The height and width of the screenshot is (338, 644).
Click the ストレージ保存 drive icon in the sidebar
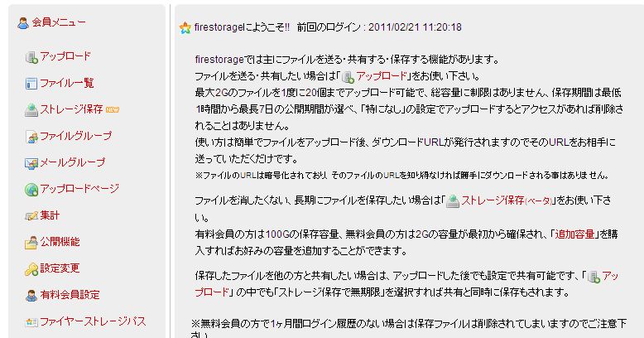click(31, 110)
